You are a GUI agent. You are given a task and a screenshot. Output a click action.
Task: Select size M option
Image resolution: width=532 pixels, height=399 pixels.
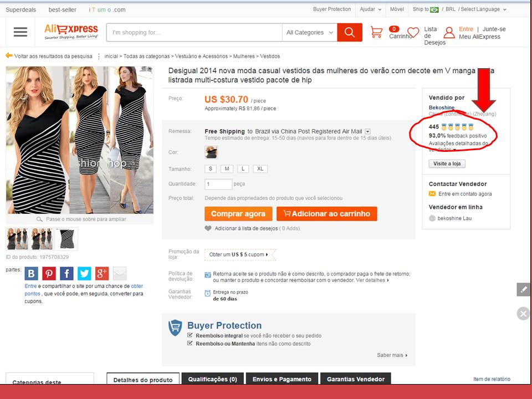[x=227, y=168]
